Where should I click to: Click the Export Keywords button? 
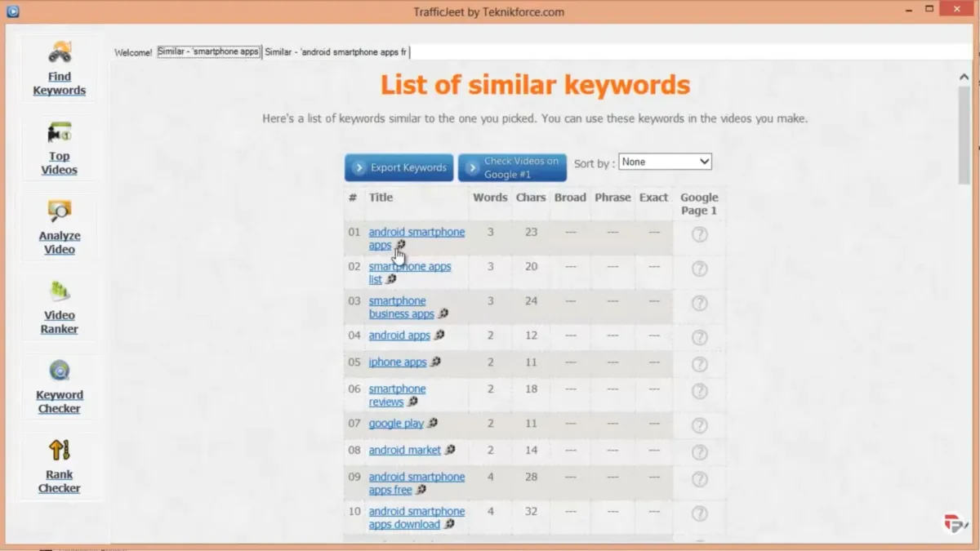pyautogui.click(x=399, y=167)
